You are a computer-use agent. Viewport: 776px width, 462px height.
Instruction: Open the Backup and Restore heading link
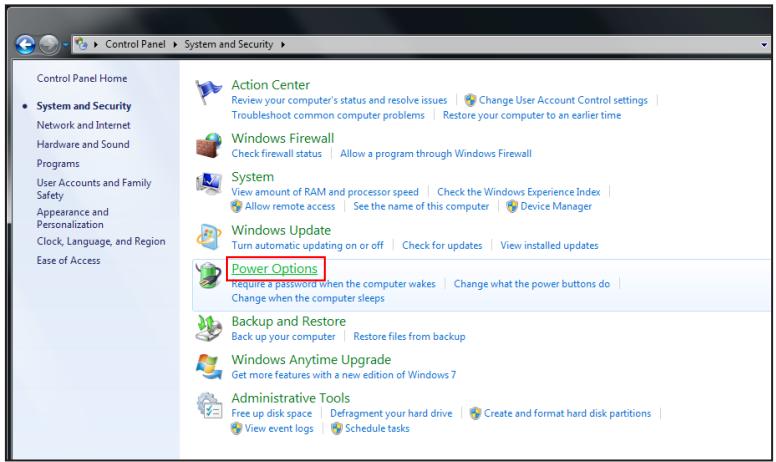(289, 322)
